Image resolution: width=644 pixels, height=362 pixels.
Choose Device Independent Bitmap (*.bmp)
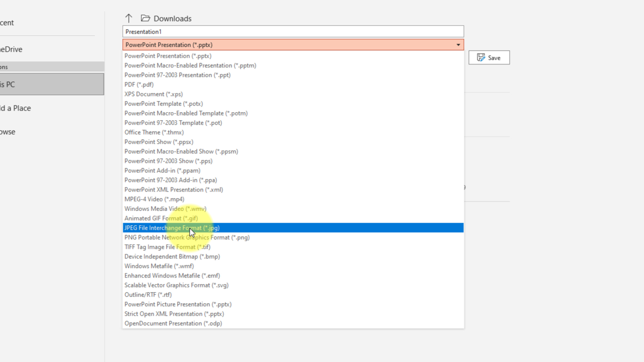click(x=293, y=256)
